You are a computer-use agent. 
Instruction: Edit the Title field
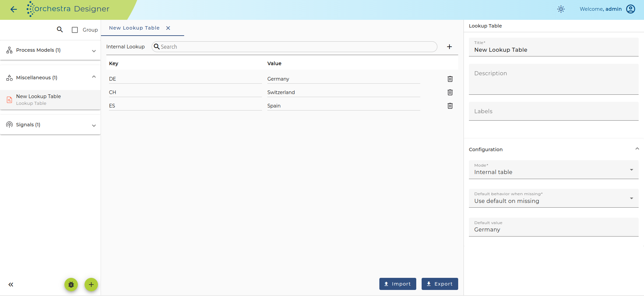[553, 47]
